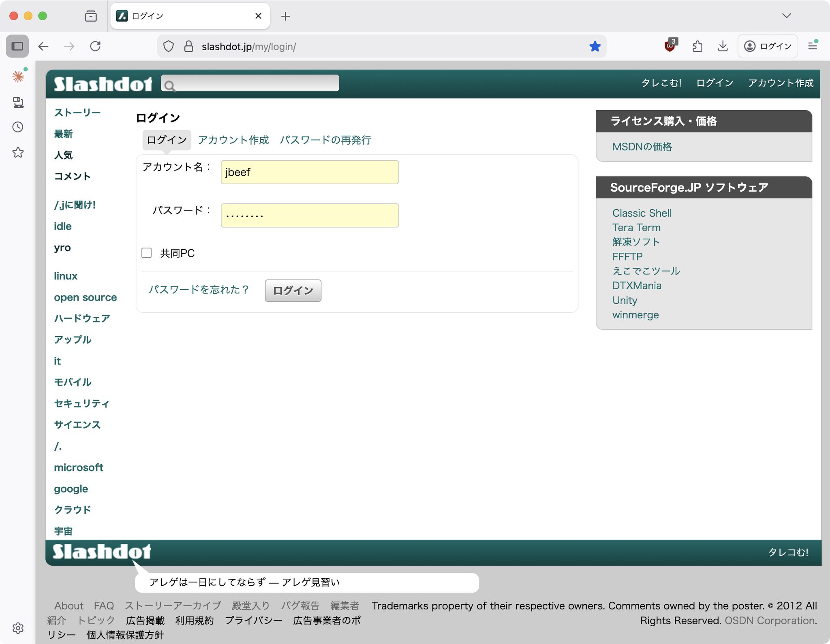This screenshot has width=830, height=644.
Task: Switch to the アカウント作成 tab
Action: [x=233, y=140]
